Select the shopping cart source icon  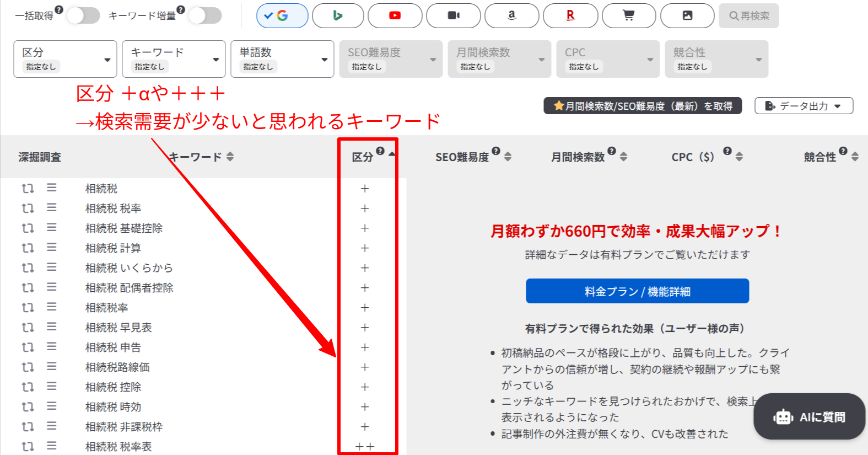[x=629, y=15]
